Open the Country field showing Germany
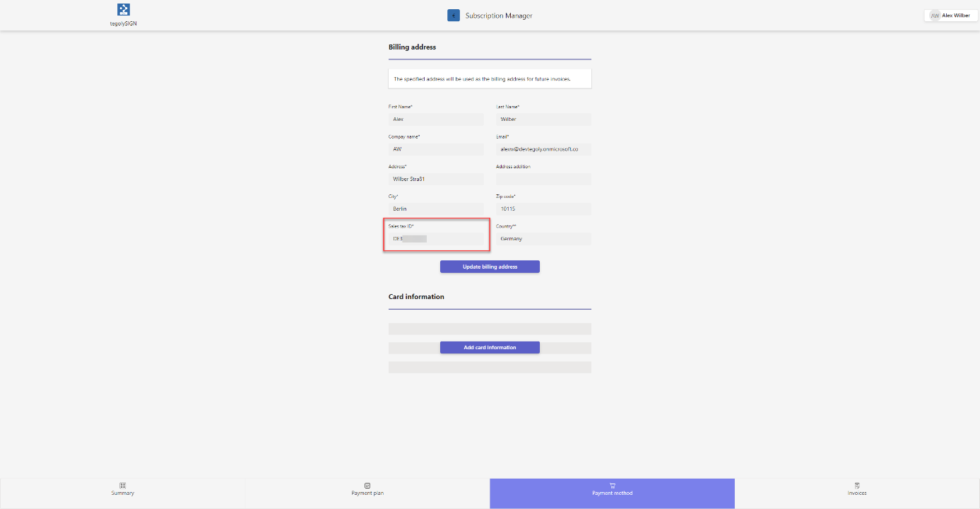 pyautogui.click(x=543, y=239)
